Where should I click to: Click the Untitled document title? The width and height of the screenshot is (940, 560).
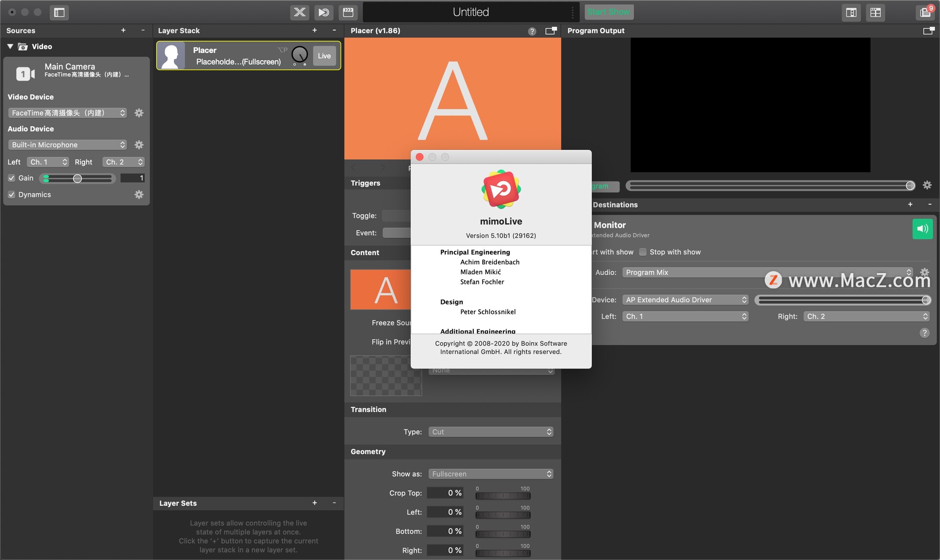click(x=470, y=12)
